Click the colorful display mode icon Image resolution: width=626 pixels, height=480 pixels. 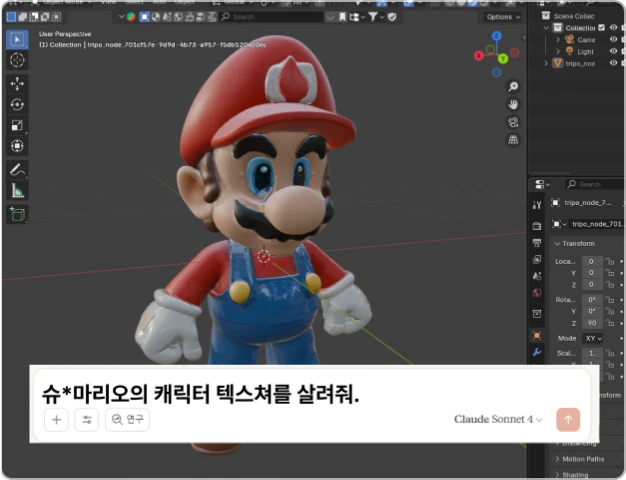pos(131,17)
